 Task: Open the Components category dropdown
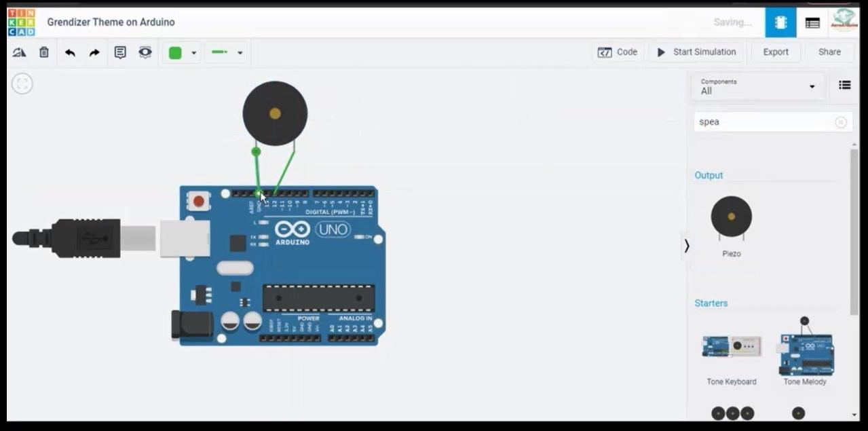(x=758, y=86)
